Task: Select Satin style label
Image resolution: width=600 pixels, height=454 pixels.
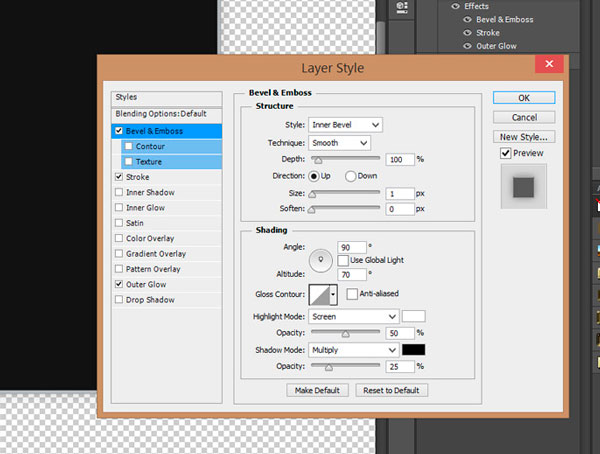Action: [135, 223]
